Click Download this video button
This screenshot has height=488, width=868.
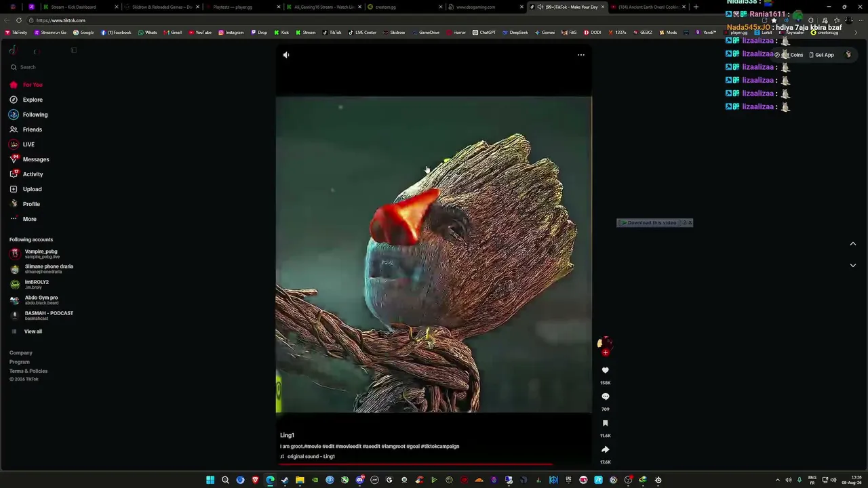650,223
